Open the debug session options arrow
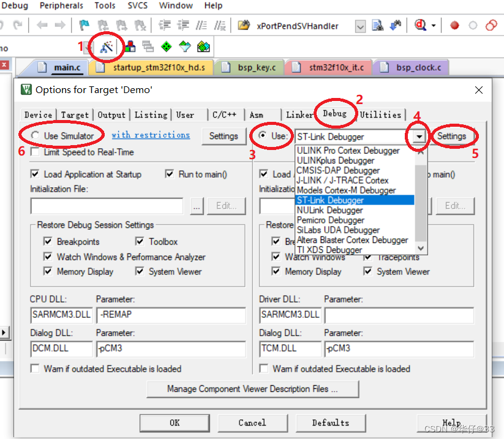Image resolution: width=504 pixels, height=439 pixels. 434,25
